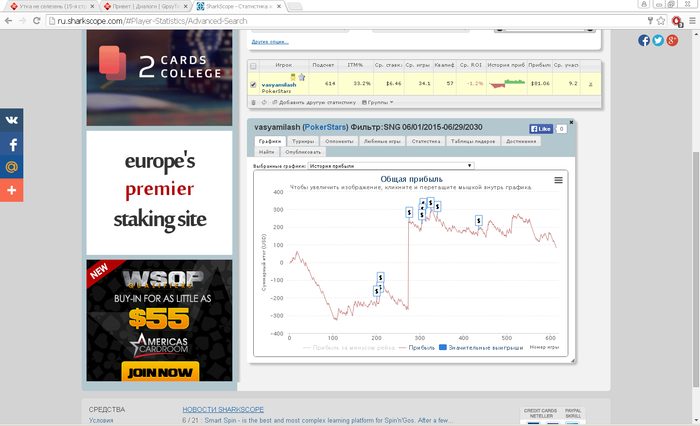Open the Статистика tab

(425, 141)
